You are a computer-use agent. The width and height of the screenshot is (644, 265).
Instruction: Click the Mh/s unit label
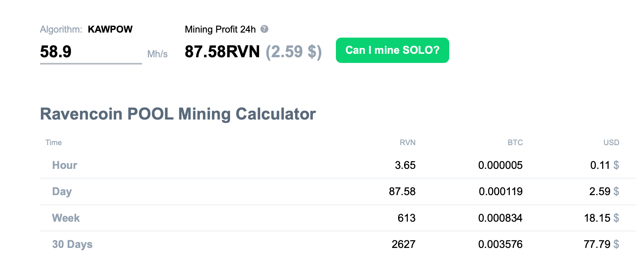tap(157, 54)
